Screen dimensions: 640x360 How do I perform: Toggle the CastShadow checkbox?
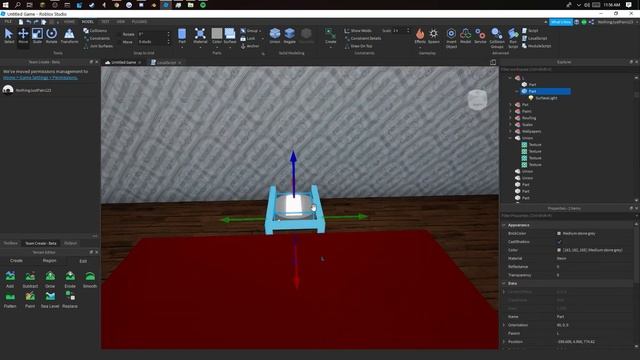coord(559,242)
